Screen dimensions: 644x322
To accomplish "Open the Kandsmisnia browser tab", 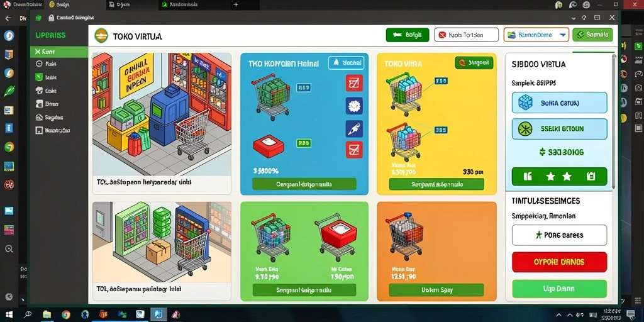I will (x=183, y=4).
